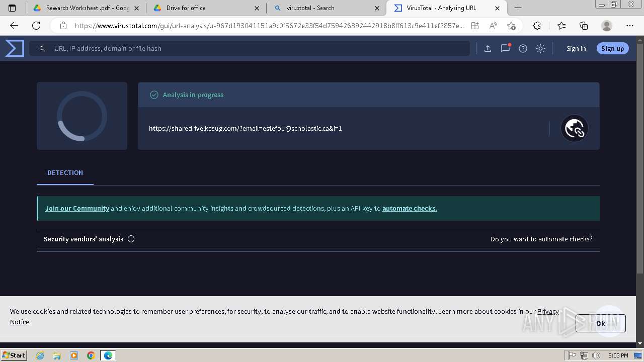Viewport: 644px width, 362px height.
Task: Close the VirusTotal - Analysing URL tab
Action: click(498, 8)
